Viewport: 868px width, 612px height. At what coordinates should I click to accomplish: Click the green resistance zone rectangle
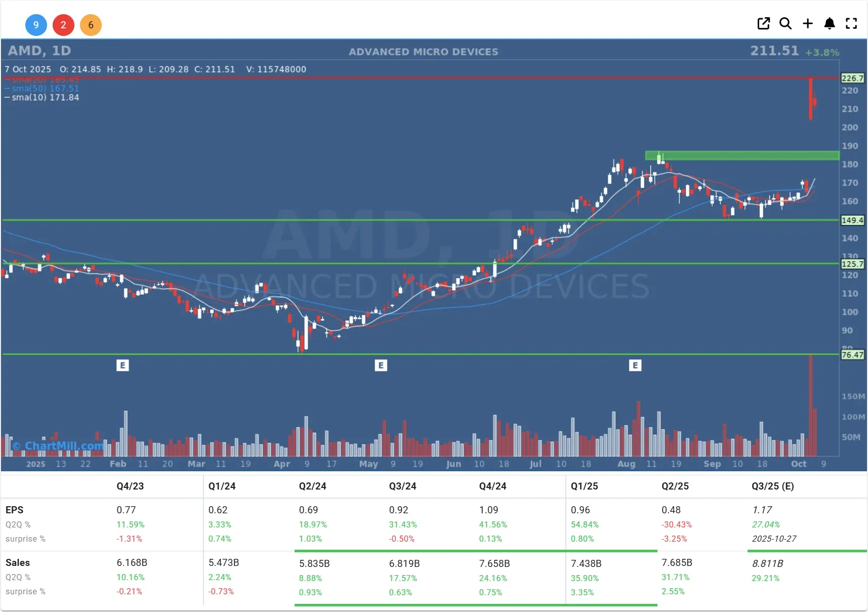pos(742,155)
